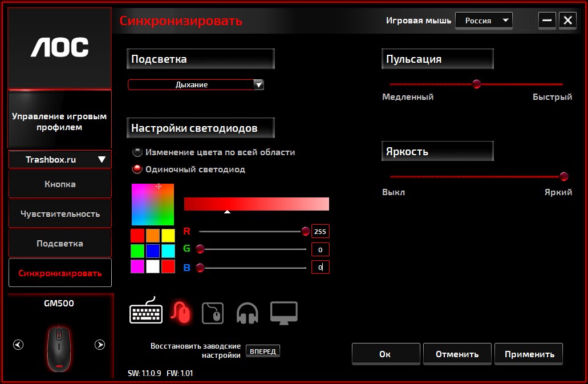588x384 pixels.
Task: Open the 'Кнопка' menu section
Action: (60, 184)
